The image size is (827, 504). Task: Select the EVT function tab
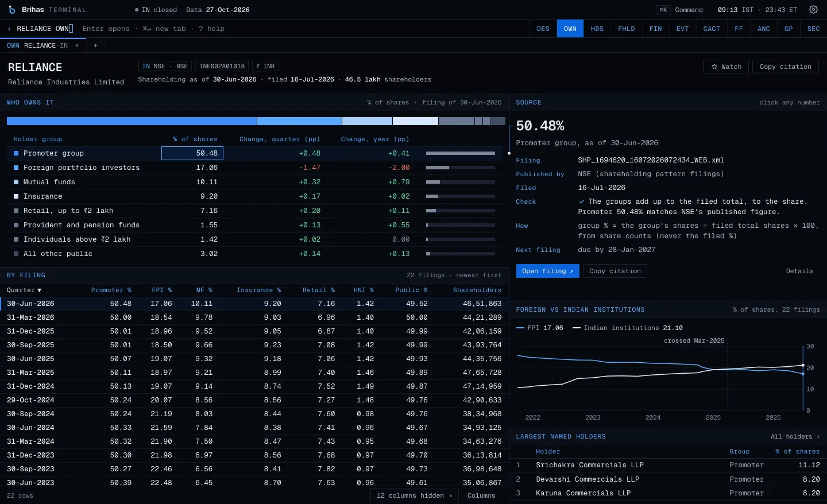pos(683,29)
